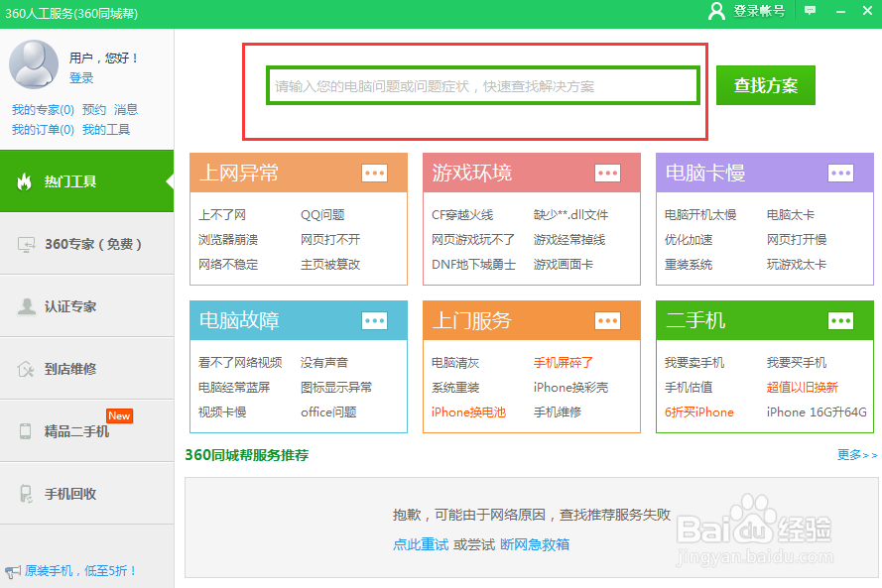Select 主页被篡改 entry

point(330,264)
